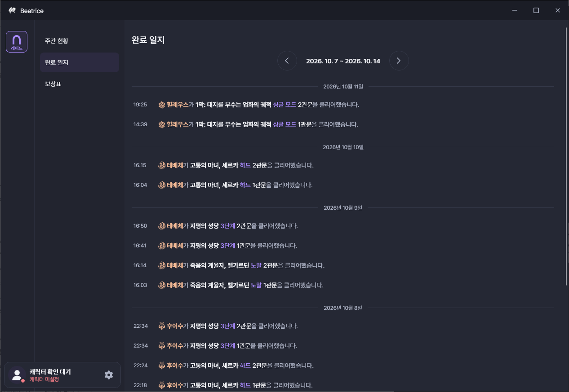Maximize the Beatrice window
The width and height of the screenshot is (569, 392).
pos(536,10)
